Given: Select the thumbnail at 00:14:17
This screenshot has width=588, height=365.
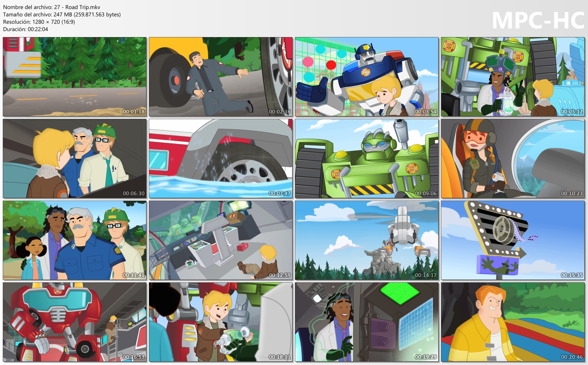Looking at the screenshot, I should [367, 240].
